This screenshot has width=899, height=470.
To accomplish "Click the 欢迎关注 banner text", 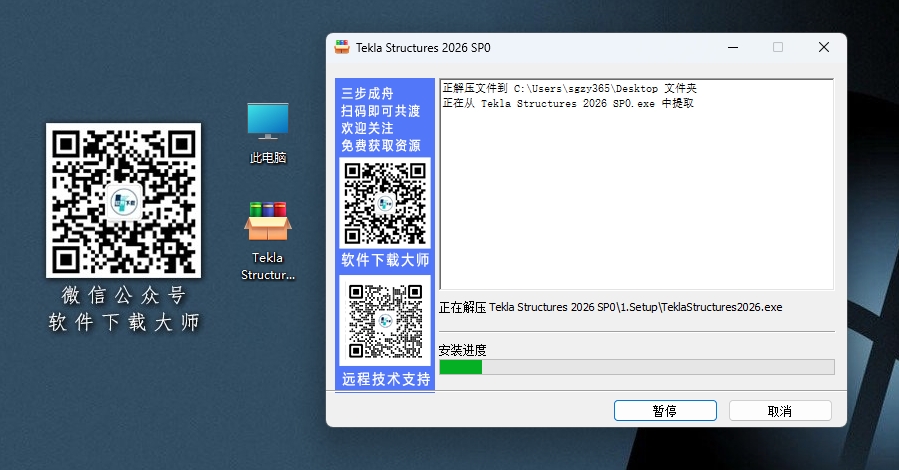I will [368, 128].
